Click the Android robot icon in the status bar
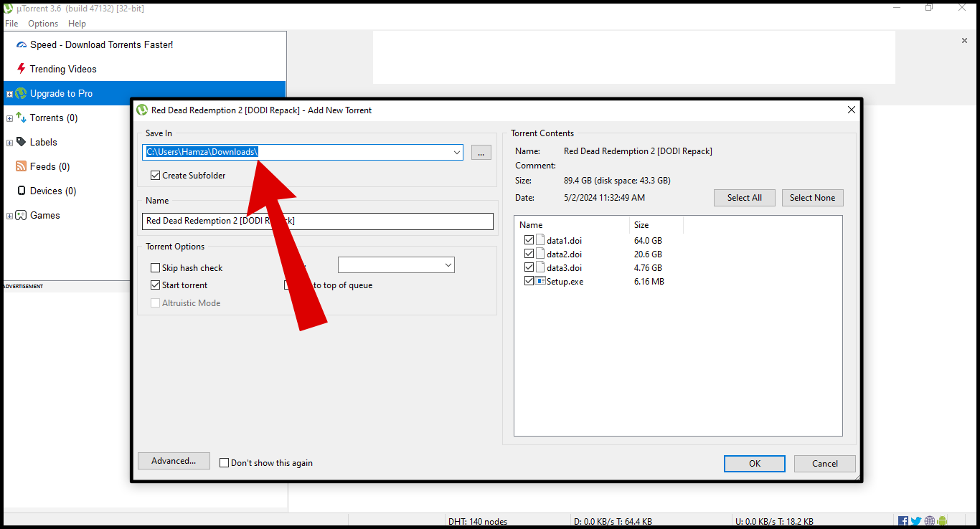 click(x=942, y=521)
